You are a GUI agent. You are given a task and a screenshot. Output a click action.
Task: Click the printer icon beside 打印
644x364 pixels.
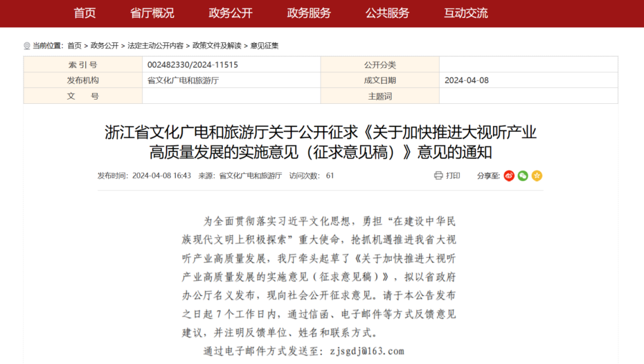pos(438,175)
